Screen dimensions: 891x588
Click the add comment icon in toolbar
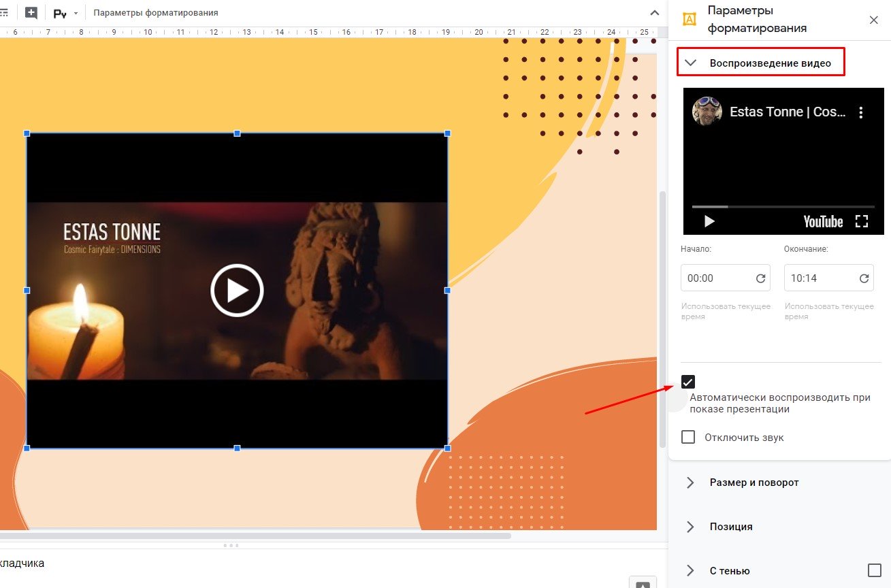31,13
